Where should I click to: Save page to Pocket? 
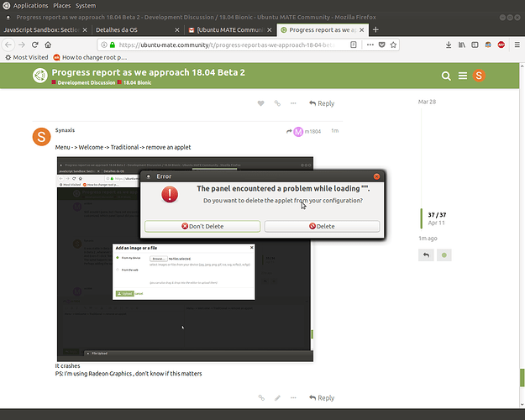[381, 45]
